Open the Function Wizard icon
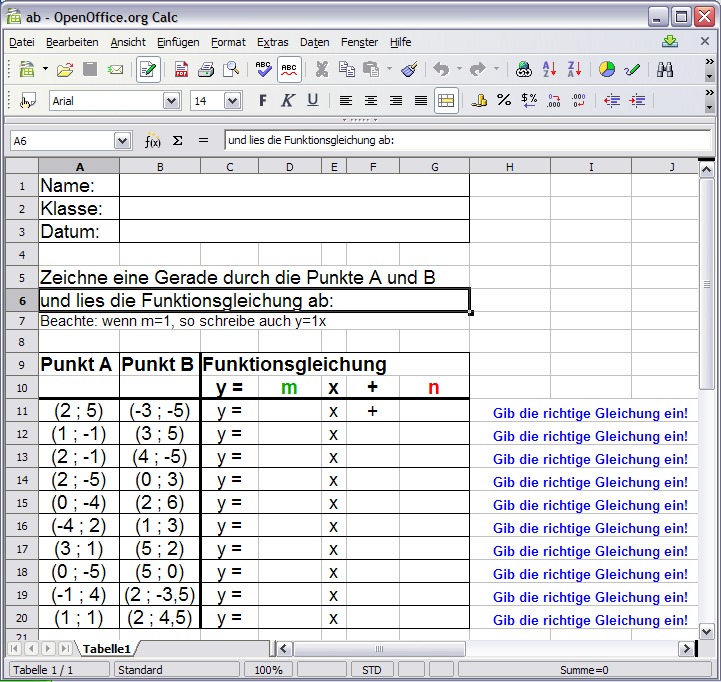The image size is (721, 682). coord(153,141)
